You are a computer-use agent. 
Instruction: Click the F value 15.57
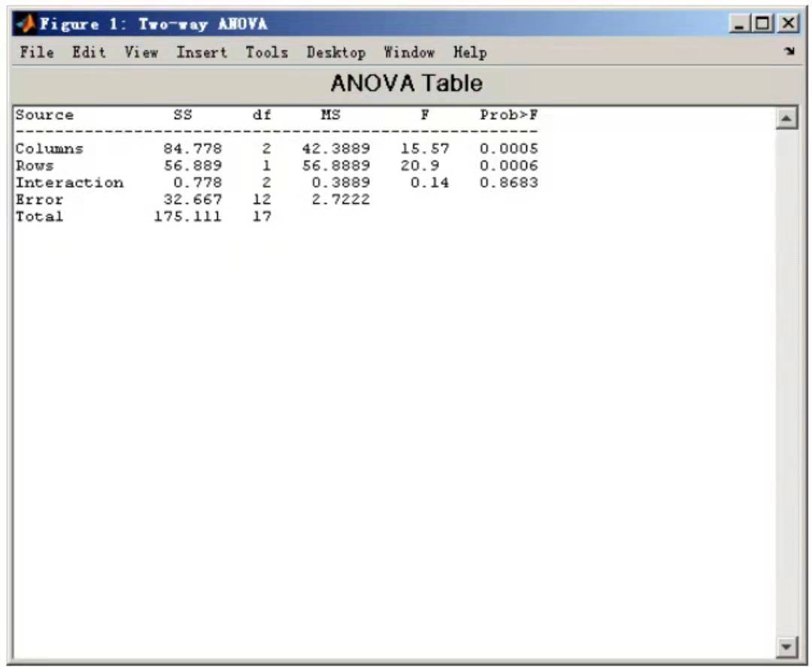425,149
